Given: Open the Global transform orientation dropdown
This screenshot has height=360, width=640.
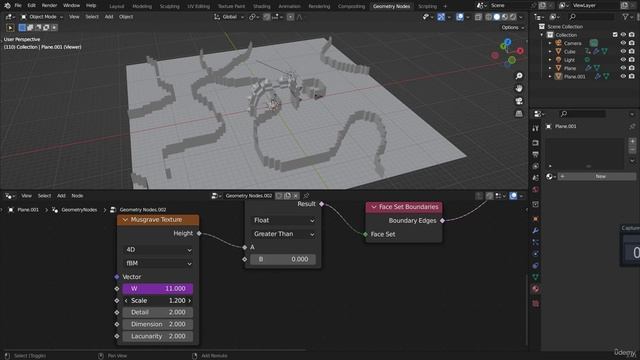Looking at the screenshot, I should 229,17.
